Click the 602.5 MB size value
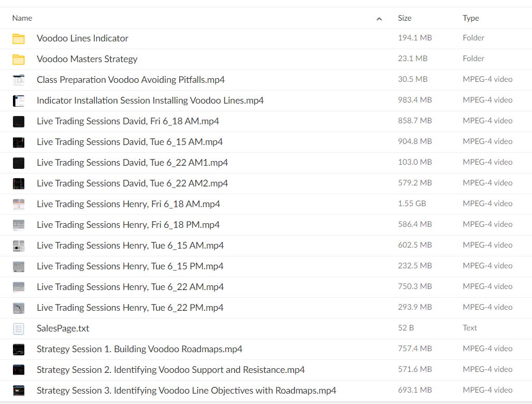 coord(415,244)
